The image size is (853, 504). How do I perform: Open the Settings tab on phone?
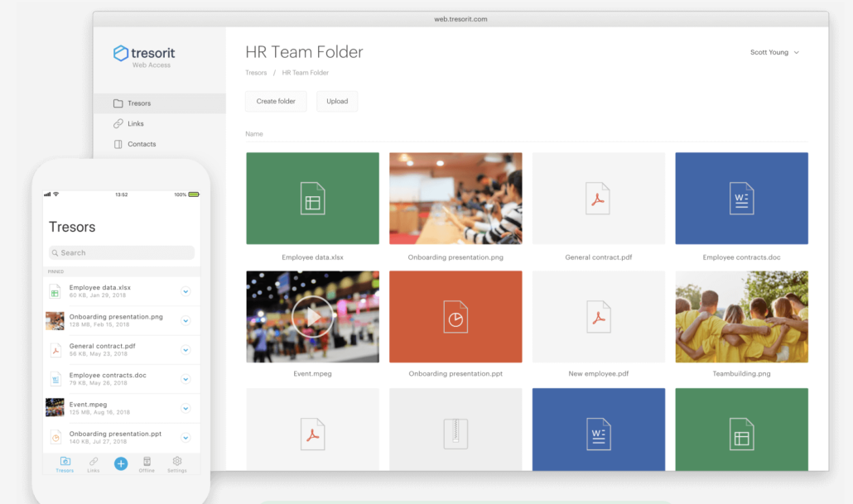point(176,463)
